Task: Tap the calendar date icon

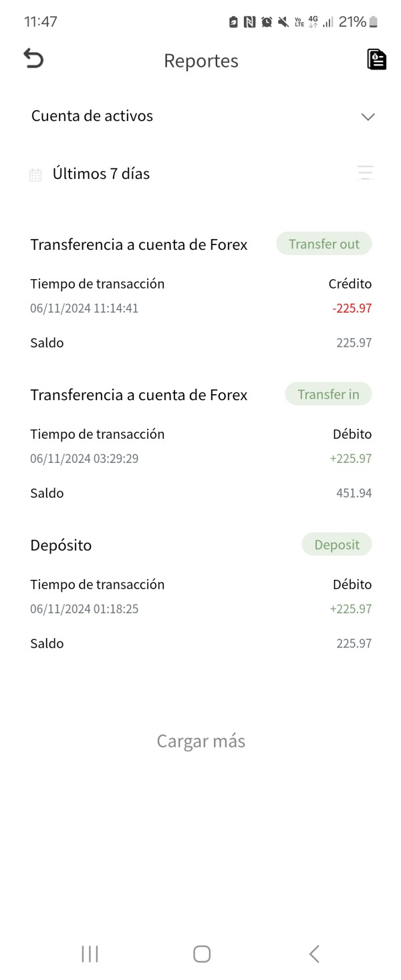Action: pyautogui.click(x=35, y=175)
